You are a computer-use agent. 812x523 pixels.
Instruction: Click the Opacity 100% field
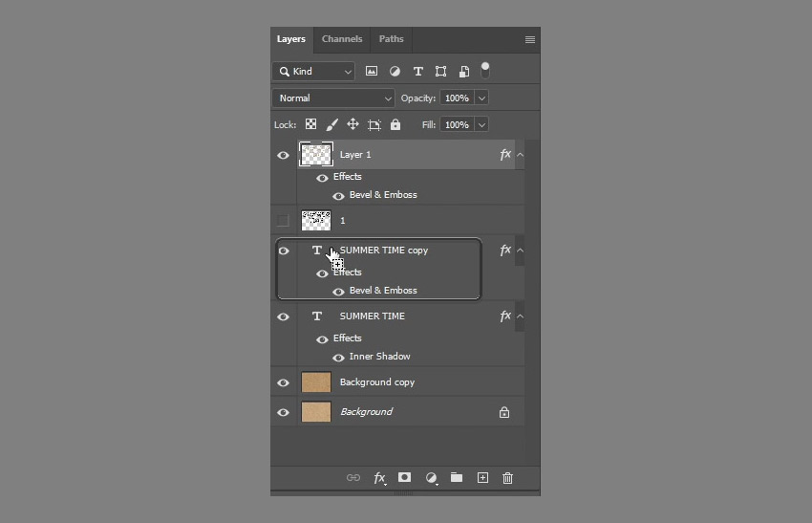click(457, 98)
